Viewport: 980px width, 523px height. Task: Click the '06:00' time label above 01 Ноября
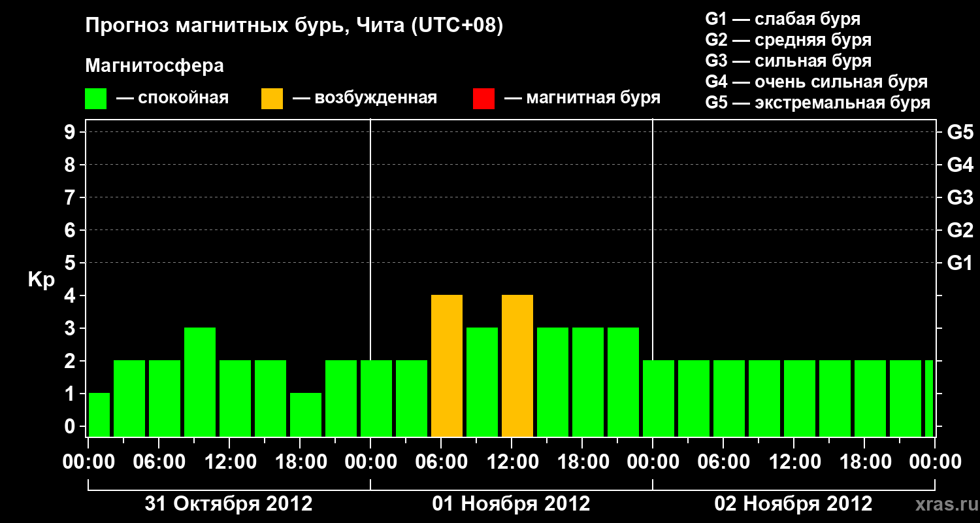click(441, 462)
